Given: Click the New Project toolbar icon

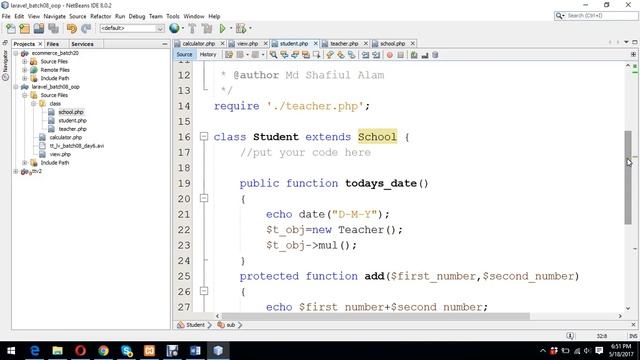Looking at the screenshot, I should tap(24, 29).
